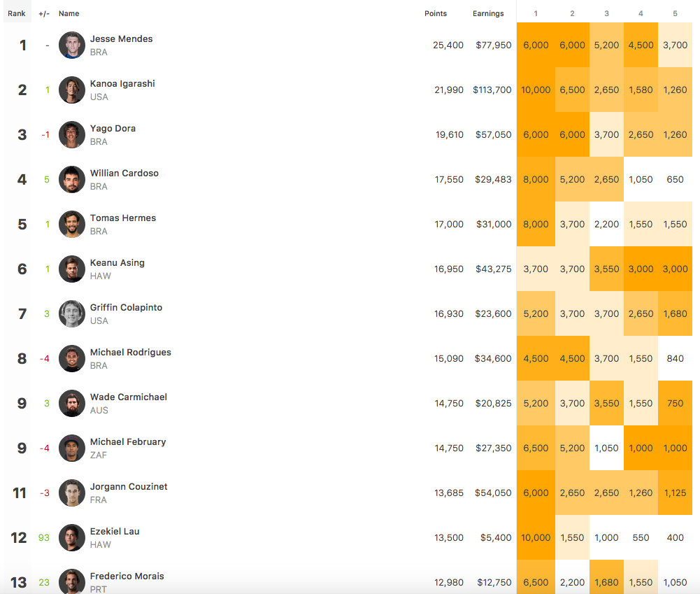Sort table by Earnings header
Image resolution: width=700 pixels, height=594 pixels.
pos(488,13)
